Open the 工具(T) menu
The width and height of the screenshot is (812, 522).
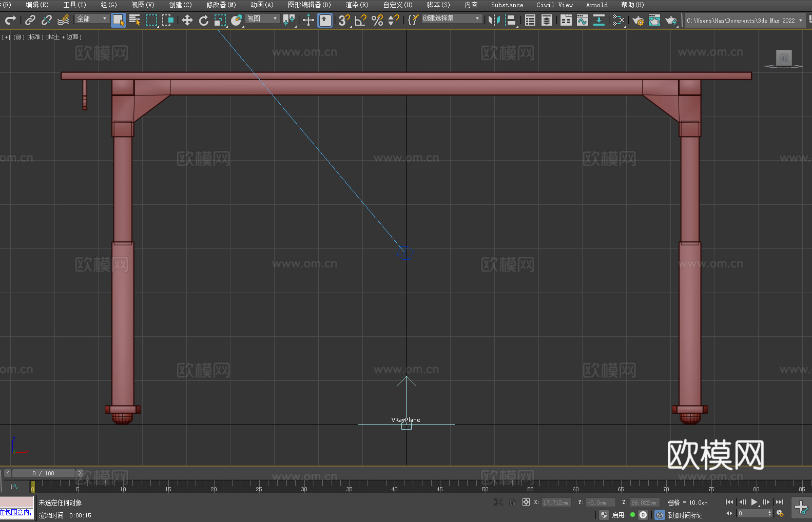click(74, 5)
